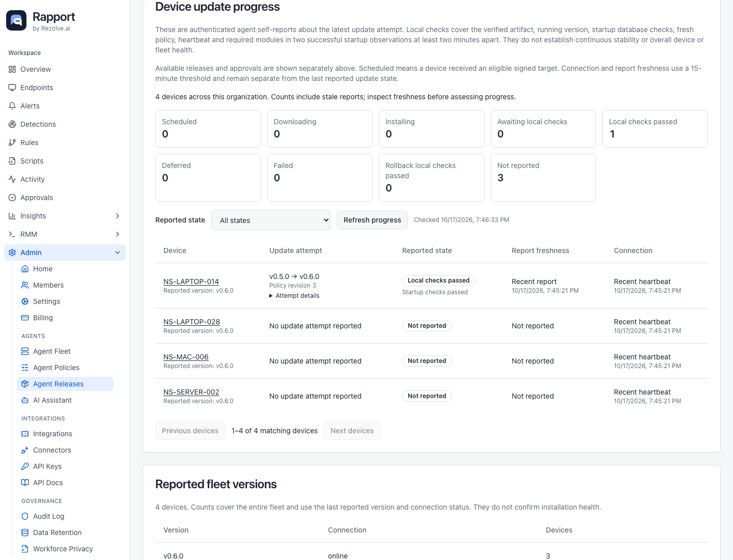Open Workforce Privacy page

[x=65, y=549]
